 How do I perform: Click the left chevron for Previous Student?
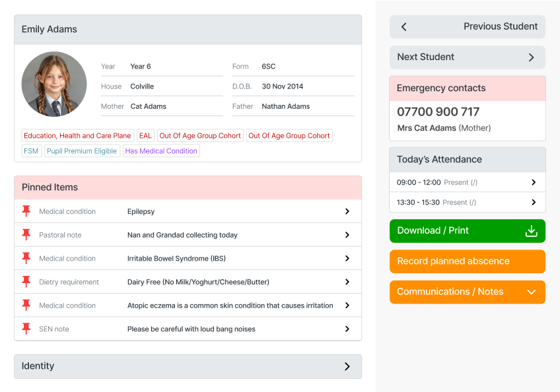pos(404,27)
